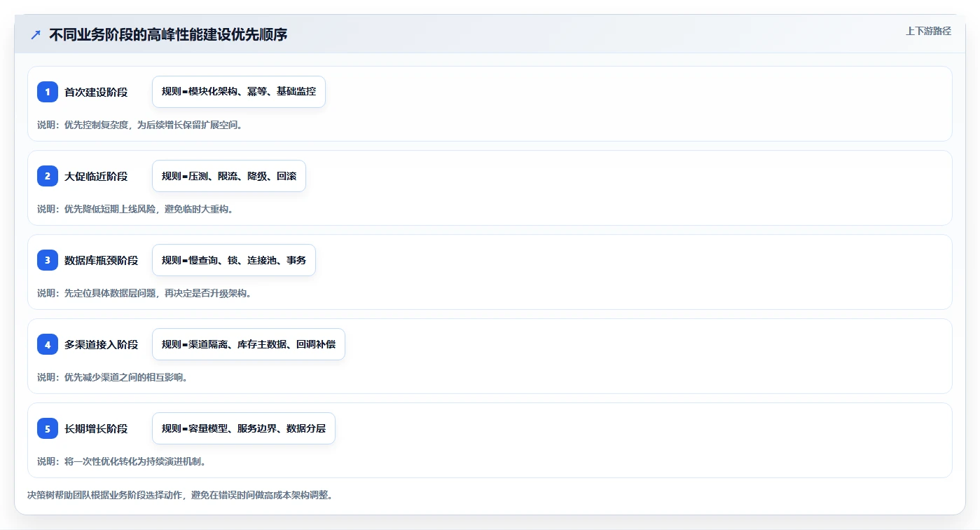Click the 数据库瓶颈阶段 stage label
This screenshot has width=980, height=530.
(x=102, y=260)
